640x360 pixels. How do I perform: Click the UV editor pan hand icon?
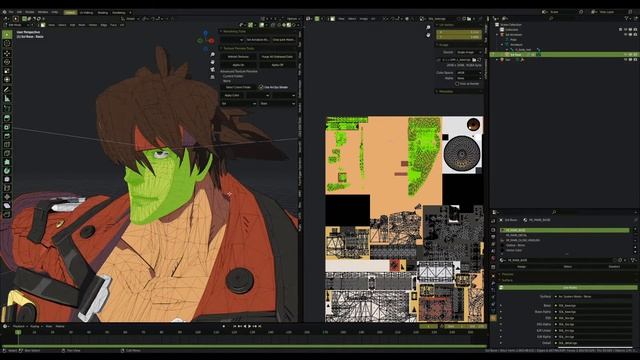[428, 35]
